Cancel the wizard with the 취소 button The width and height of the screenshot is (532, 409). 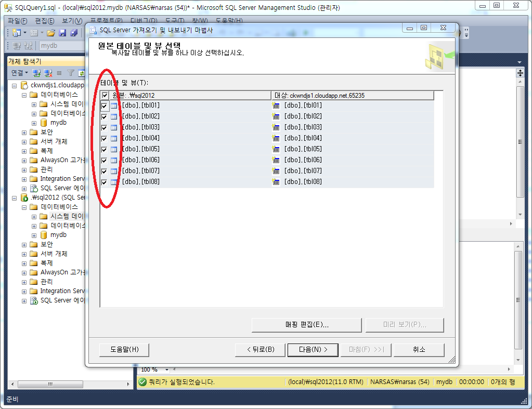419,350
